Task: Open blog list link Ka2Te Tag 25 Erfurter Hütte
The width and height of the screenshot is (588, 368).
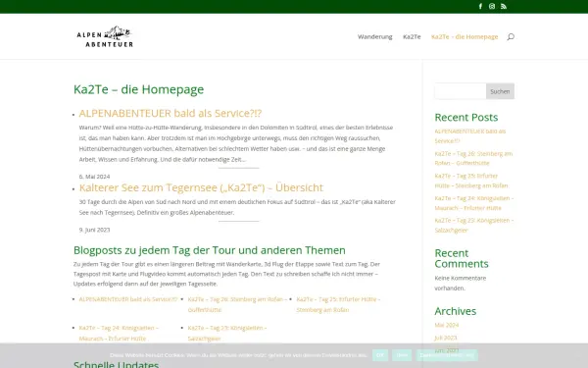Action: click(x=338, y=304)
